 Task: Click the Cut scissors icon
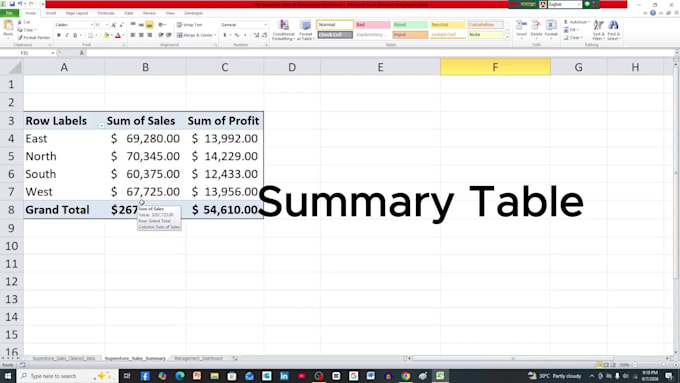[20, 22]
